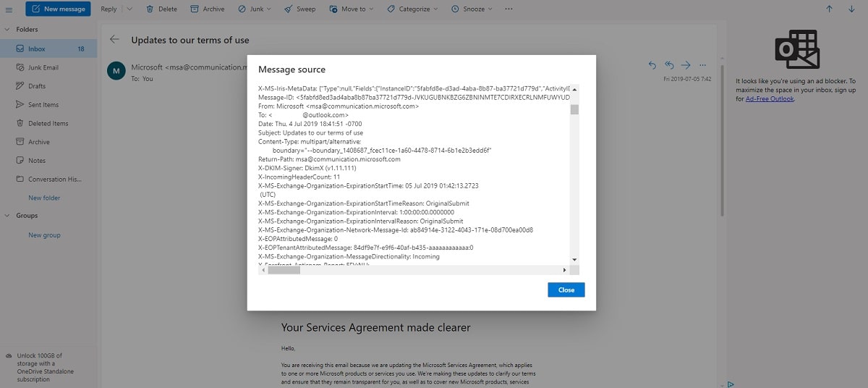This screenshot has width=868, height=388.
Task: Open the Junk dropdown menu
Action: pyautogui.click(x=255, y=9)
